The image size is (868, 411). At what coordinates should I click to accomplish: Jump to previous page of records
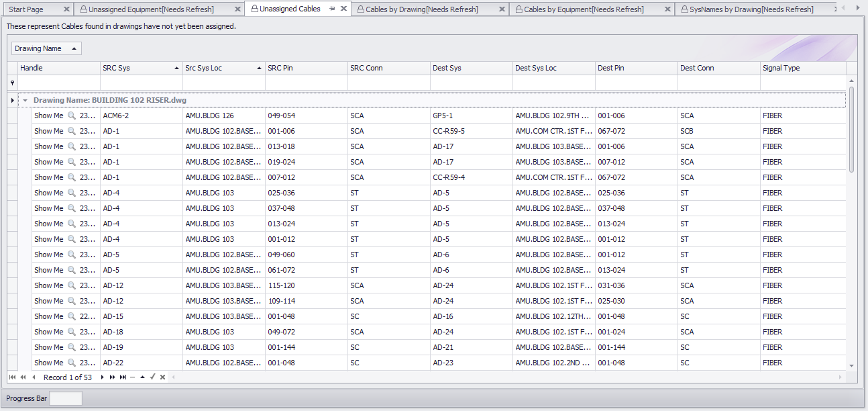(x=23, y=377)
